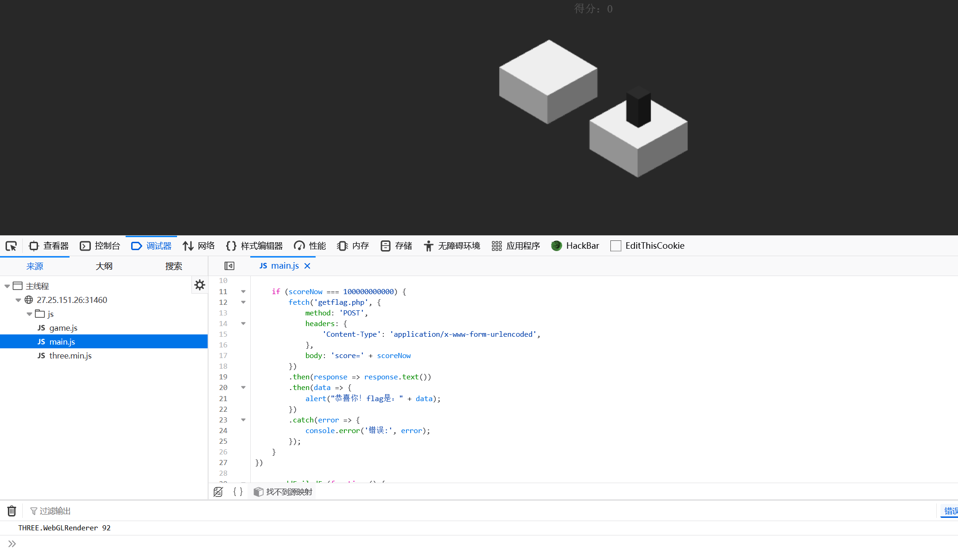Click the sources settings gear icon
The image size is (958, 560).
tap(200, 285)
